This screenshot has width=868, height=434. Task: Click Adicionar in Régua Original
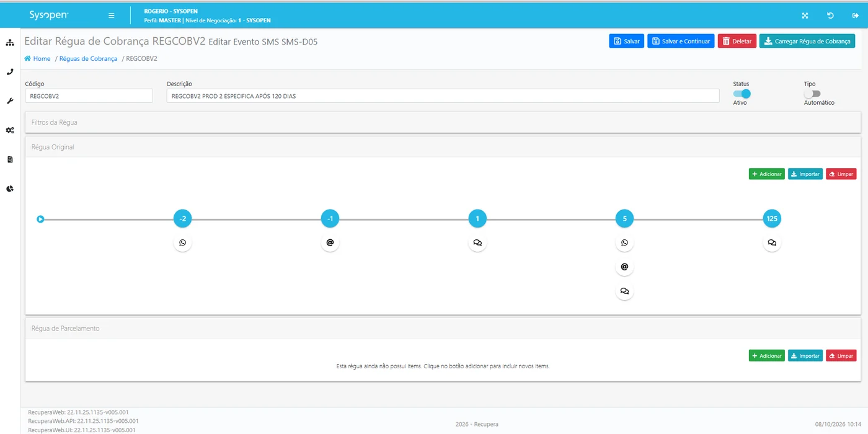click(x=767, y=174)
